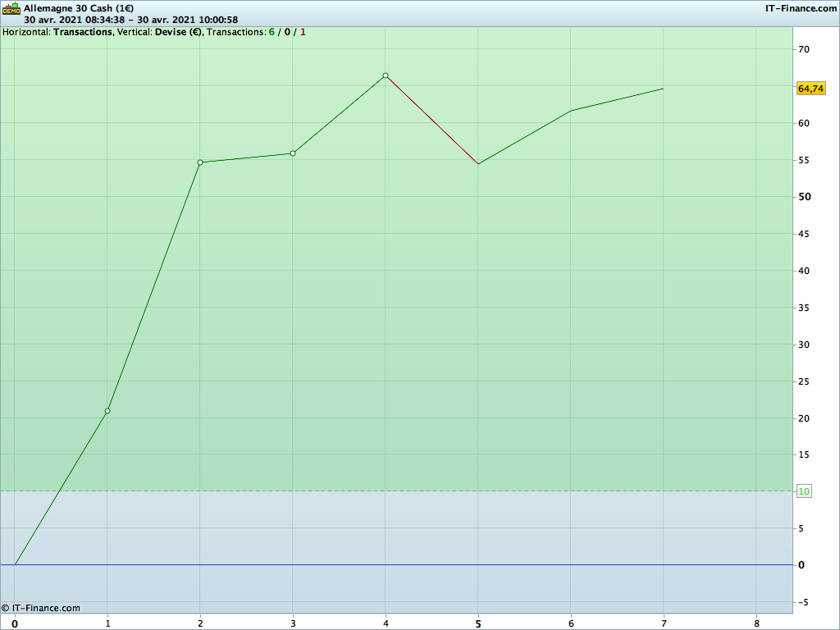Click the 70 value on the vertical axis

click(804, 49)
